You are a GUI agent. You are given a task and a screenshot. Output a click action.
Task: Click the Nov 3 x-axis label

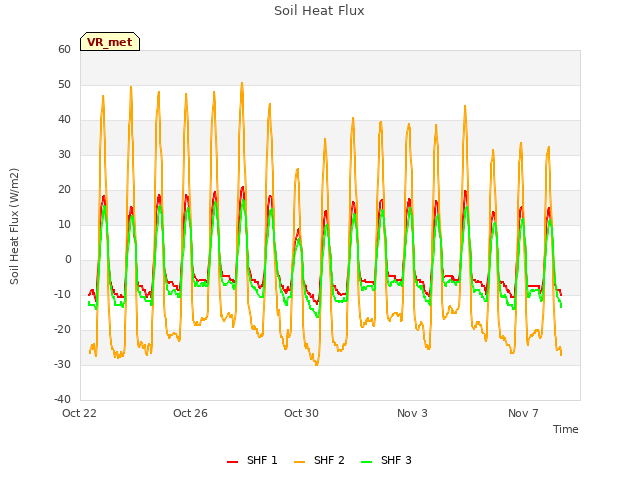pyautogui.click(x=412, y=413)
